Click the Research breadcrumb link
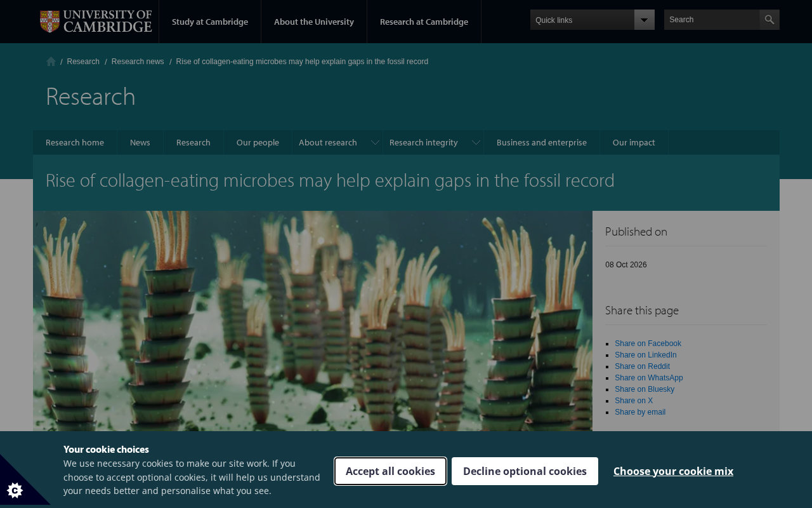Screen dimensions: 812x508 pyautogui.click(x=83, y=62)
